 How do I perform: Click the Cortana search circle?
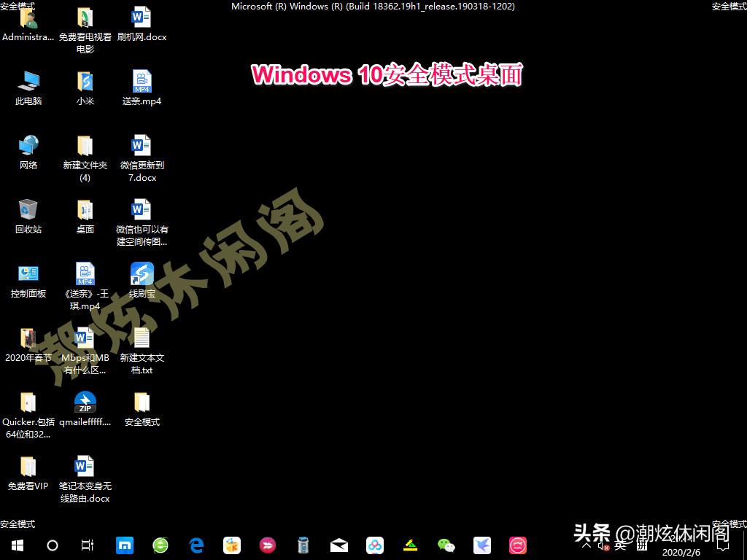click(52, 545)
